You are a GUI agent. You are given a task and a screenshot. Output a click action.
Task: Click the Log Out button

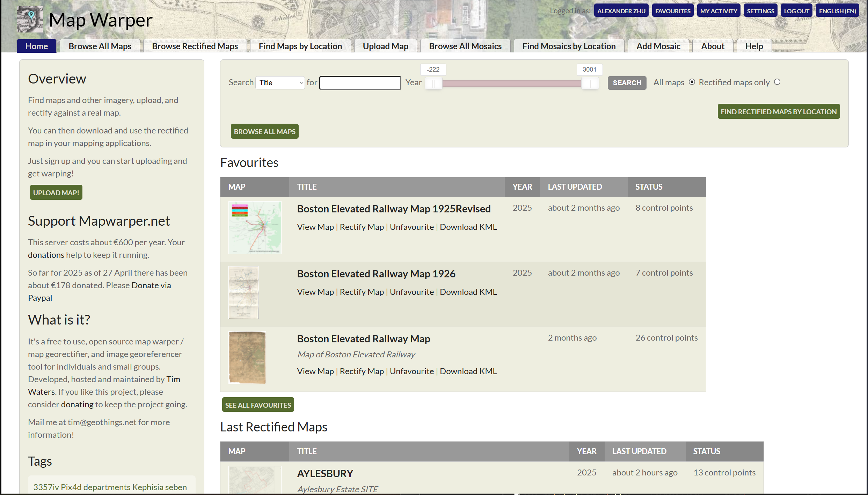[x=797, y=11]
